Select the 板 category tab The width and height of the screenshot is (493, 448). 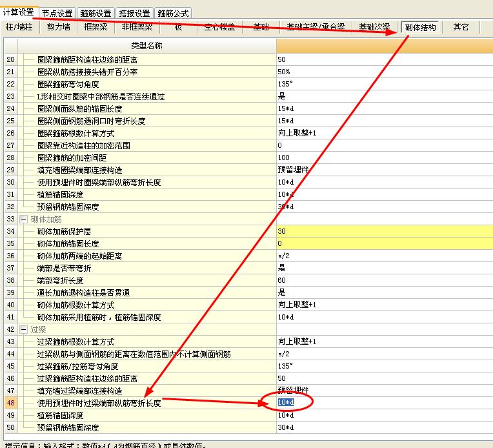click(178, 27)
